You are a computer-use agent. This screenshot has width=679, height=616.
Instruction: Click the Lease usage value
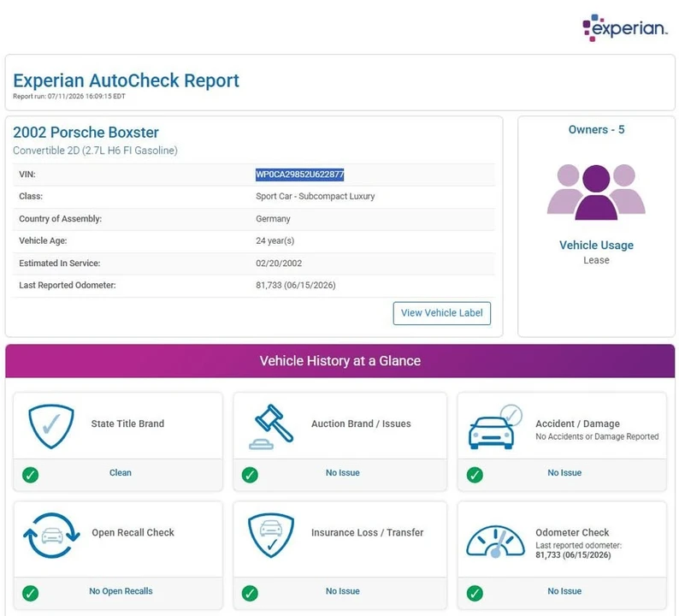click(596, 260)
